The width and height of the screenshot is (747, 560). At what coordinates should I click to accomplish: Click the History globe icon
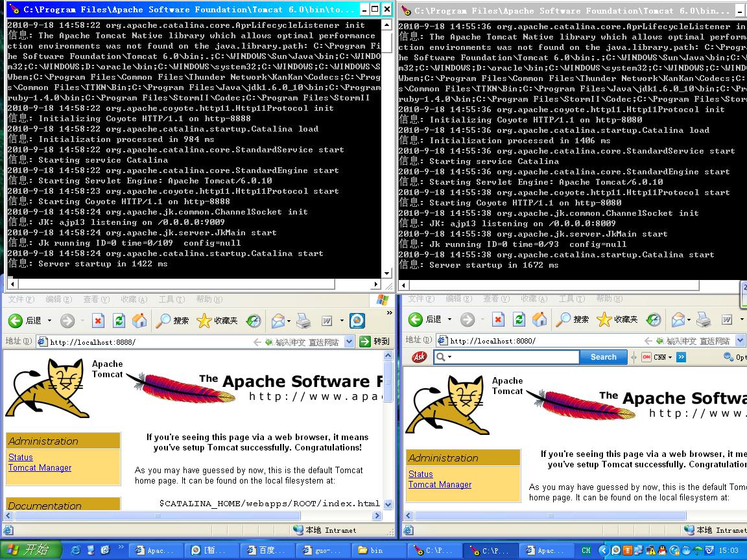coord(253,320)
